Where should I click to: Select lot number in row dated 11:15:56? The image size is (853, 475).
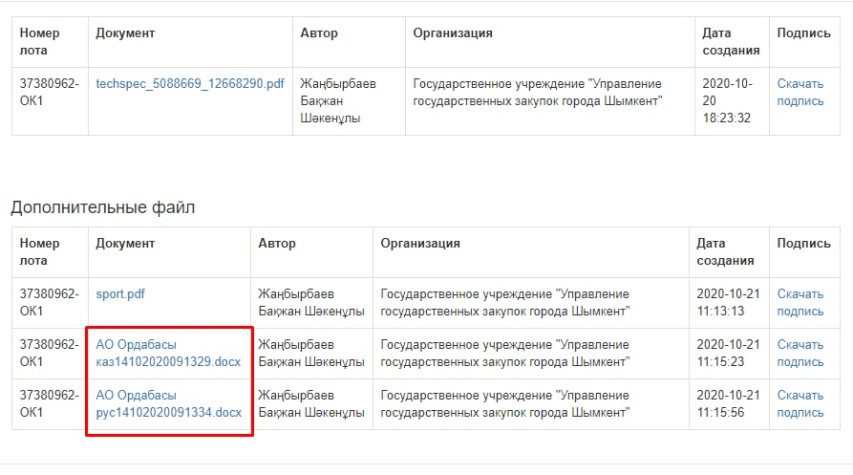pos(49,404)
